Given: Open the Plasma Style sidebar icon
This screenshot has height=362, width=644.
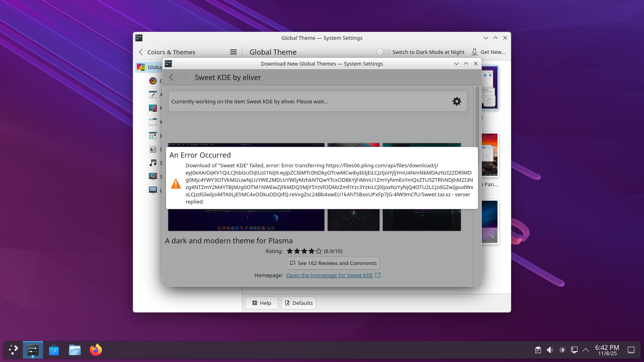Looking at the screenshot, I should 153,108.
